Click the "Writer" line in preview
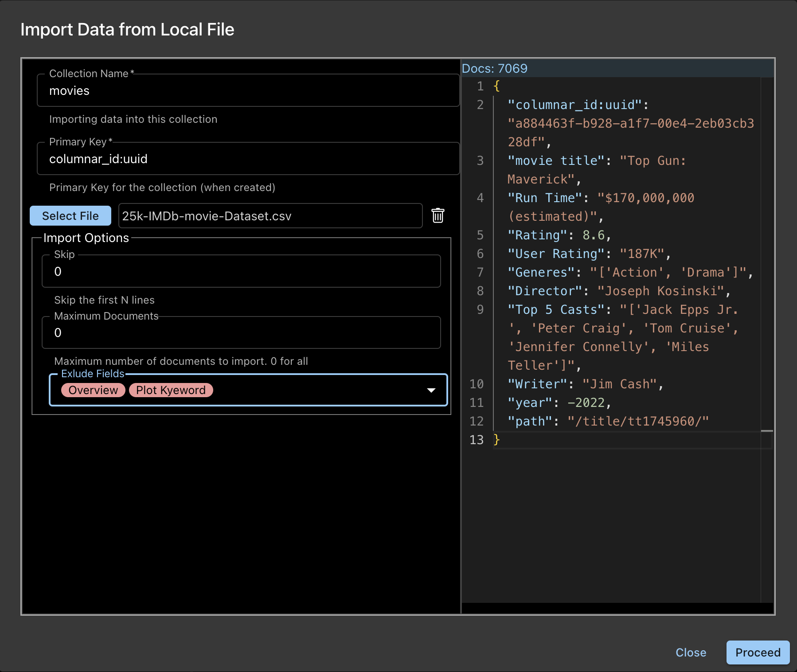Image resolution: width=797 pixels, height=672 pixels. [x=586, y=384]
